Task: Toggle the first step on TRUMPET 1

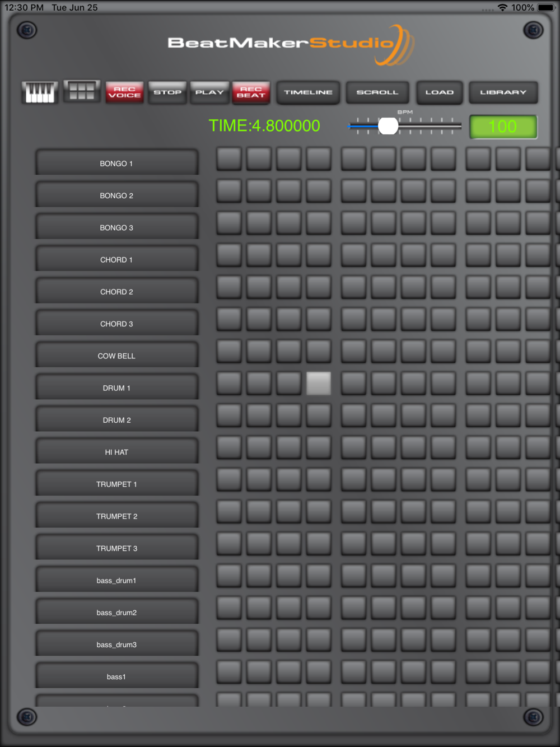Action: [229, 479]
